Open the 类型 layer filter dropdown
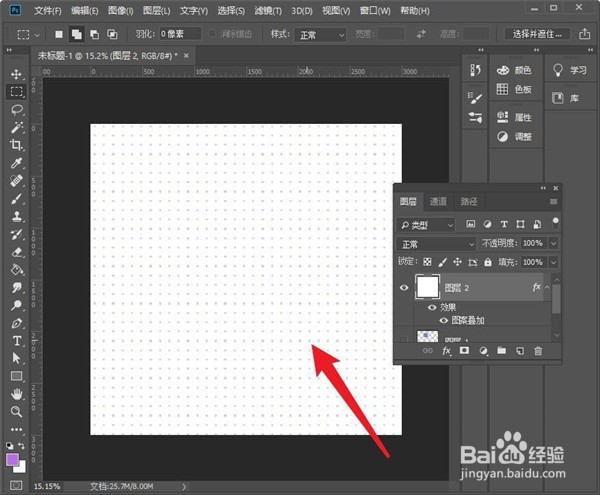The height and width of the screenshot is (495, 600). pos(426,225)
